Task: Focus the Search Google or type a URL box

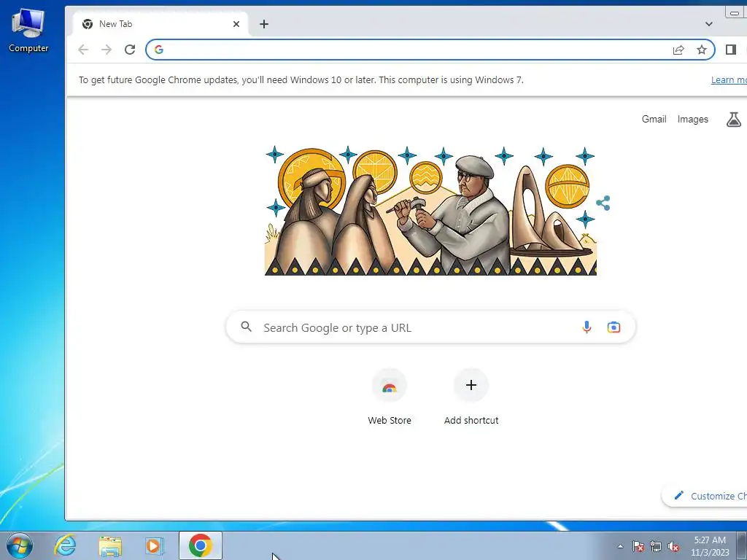Action: tap(430, 327)
